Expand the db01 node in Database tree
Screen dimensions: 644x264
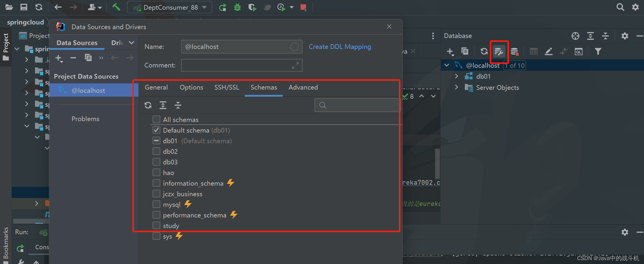tap(456, 76)
